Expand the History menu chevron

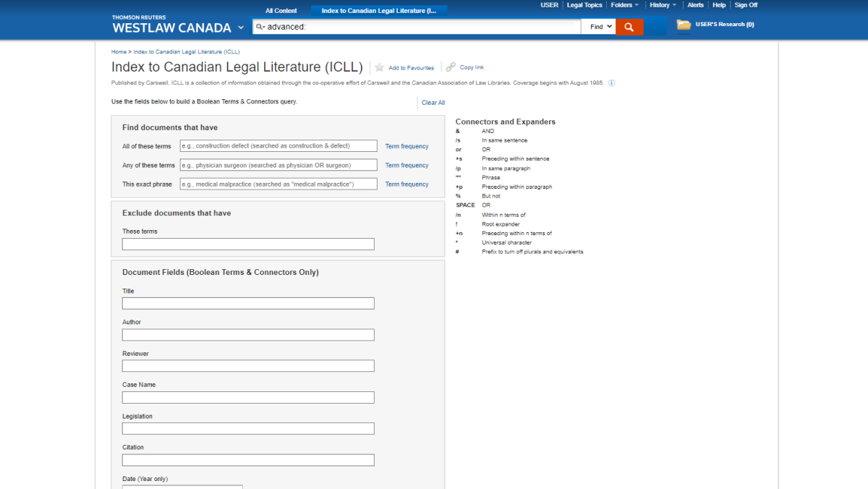tap(673, 5)
